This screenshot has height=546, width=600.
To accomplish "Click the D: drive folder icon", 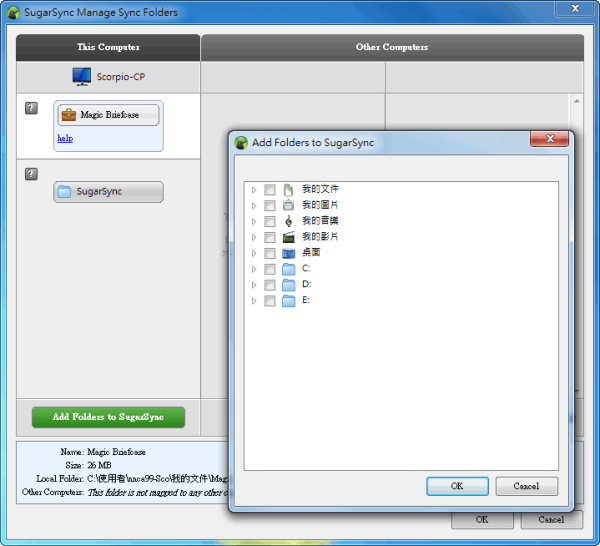I will coord(289,285).
